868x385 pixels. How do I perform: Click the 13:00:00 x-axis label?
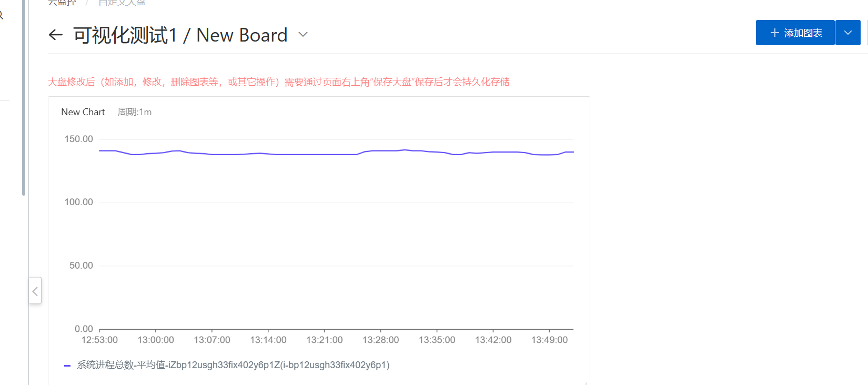(x=156, y=340)
